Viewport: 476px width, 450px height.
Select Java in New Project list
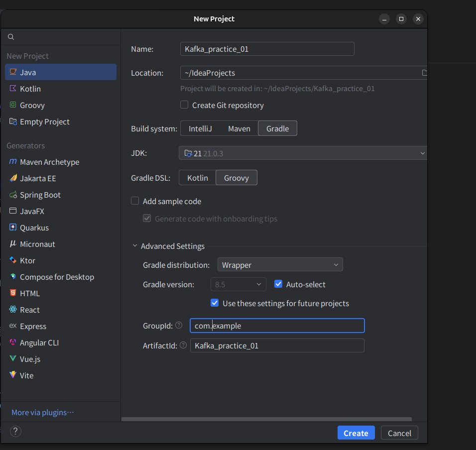click(61, 72)
